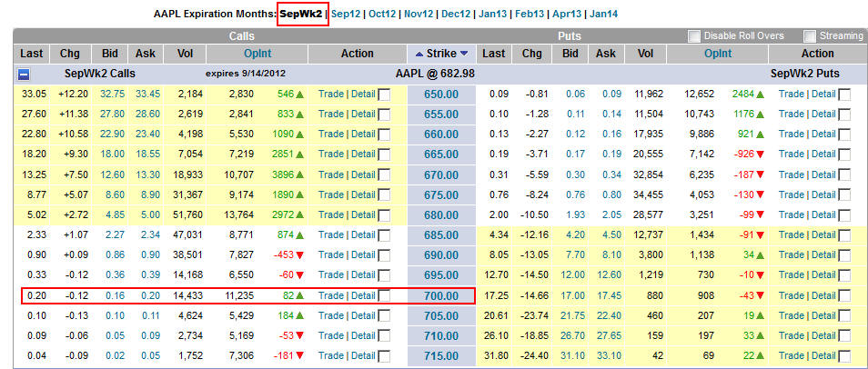Click red down arrow beside -926 put OpInt change
This screenshot has height=369, width=868.
pyautogui.click(x=760, y=155)
